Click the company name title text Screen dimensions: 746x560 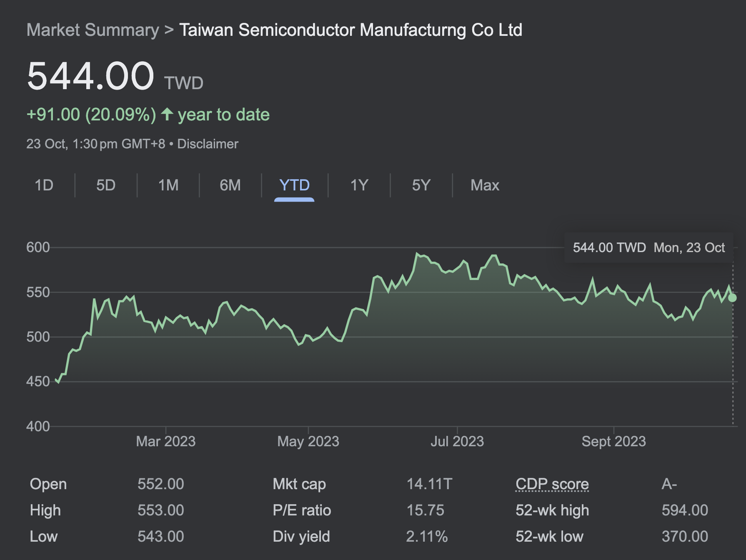point(350,30)
